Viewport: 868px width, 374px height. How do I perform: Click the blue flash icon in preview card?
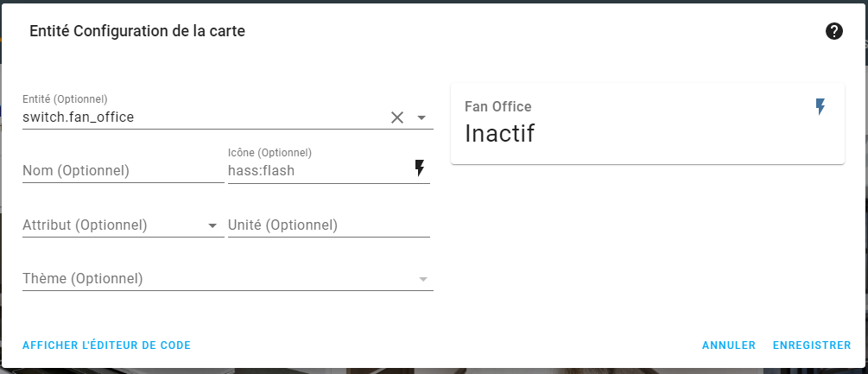(820, 107)
